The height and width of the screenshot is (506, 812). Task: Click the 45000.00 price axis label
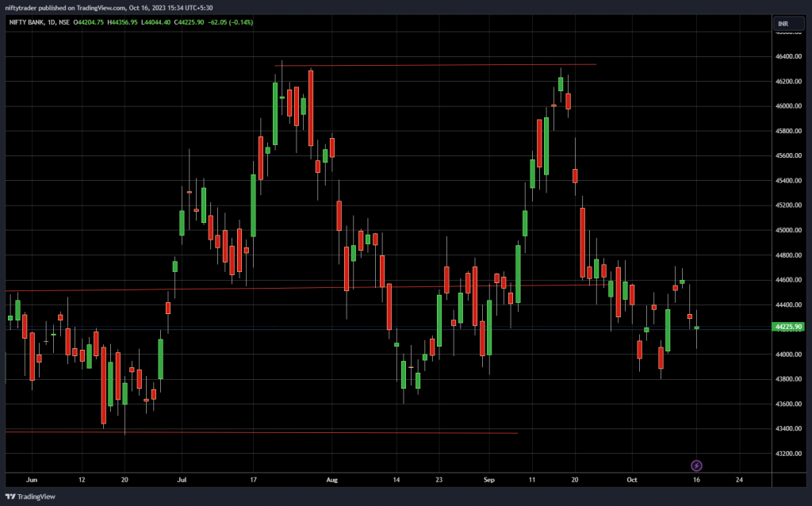[789, 231]
